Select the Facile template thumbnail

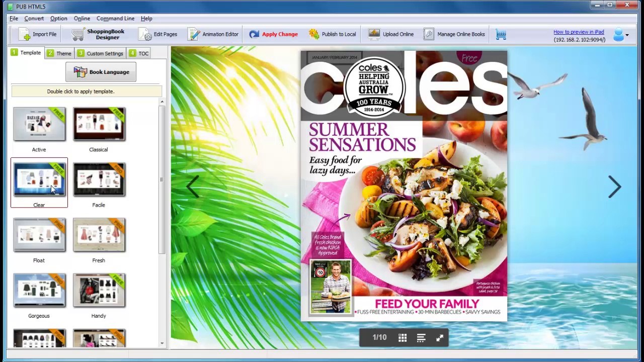[99, 179]
